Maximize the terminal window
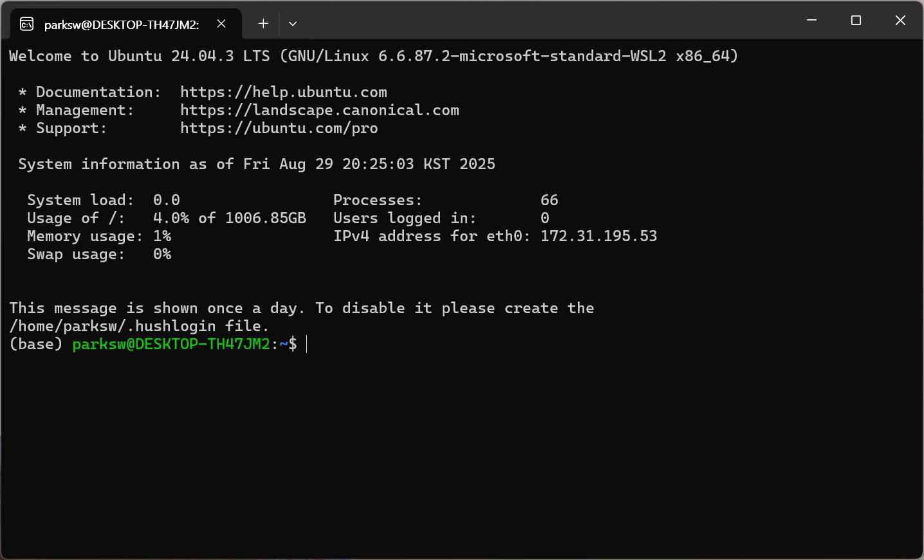Viewport: 924px width, 560px height. point(856,21)
